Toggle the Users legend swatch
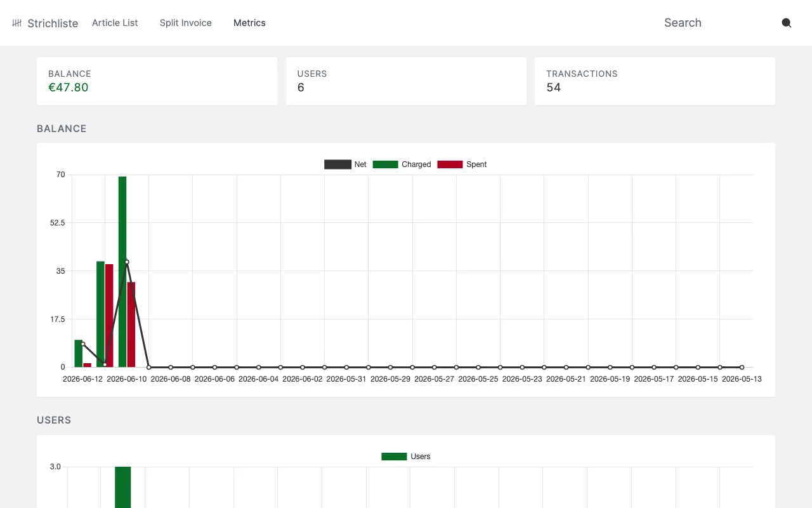812x508 pixels. tap(394, 457)
